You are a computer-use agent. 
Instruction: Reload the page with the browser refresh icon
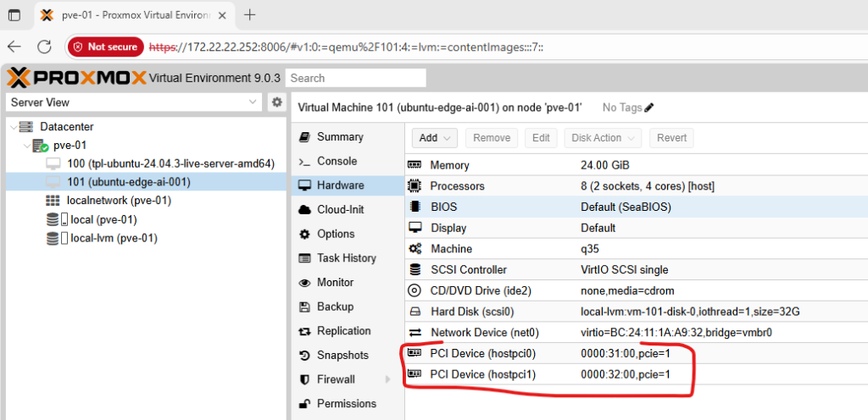click(x=44, y=47)
